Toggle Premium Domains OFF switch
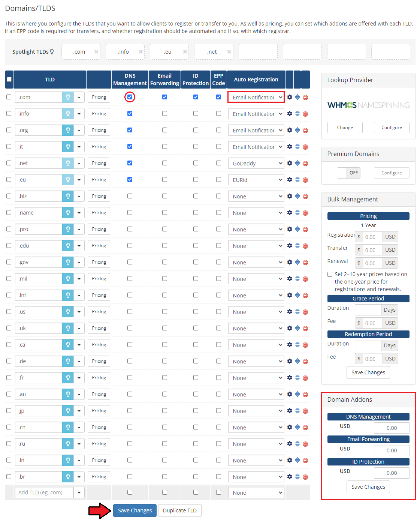The height and width of the screenshot is (521, 420). 348,173
